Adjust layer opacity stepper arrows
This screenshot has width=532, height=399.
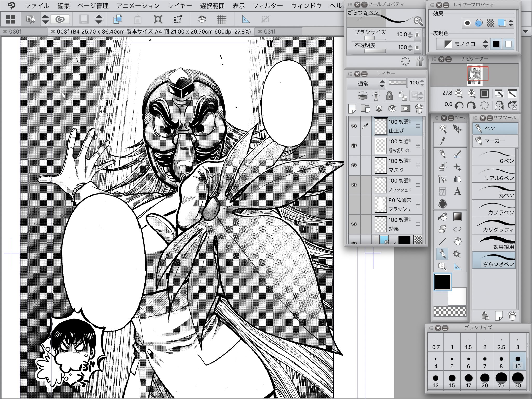coord(422,83)
